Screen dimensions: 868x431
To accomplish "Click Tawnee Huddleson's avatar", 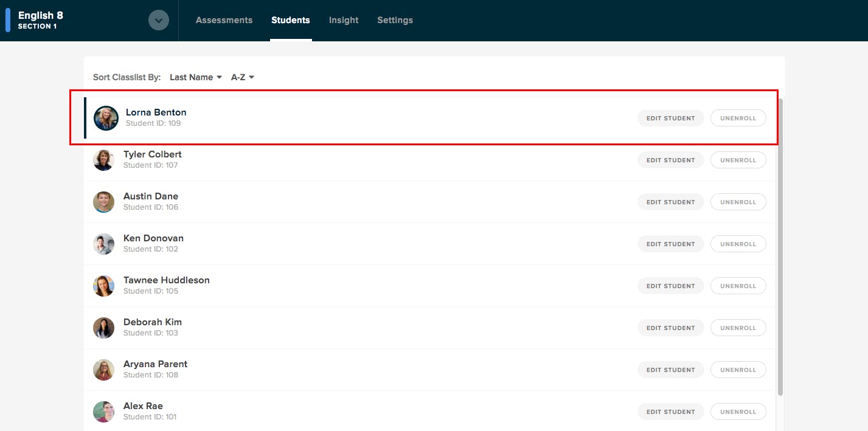I will click(x=103, y=286).
